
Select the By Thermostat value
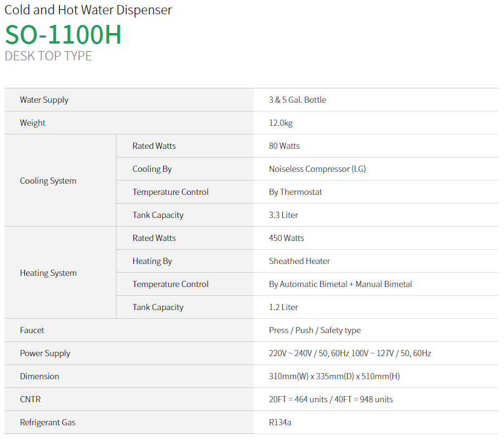pyautogui.click(x=295, y=192)
